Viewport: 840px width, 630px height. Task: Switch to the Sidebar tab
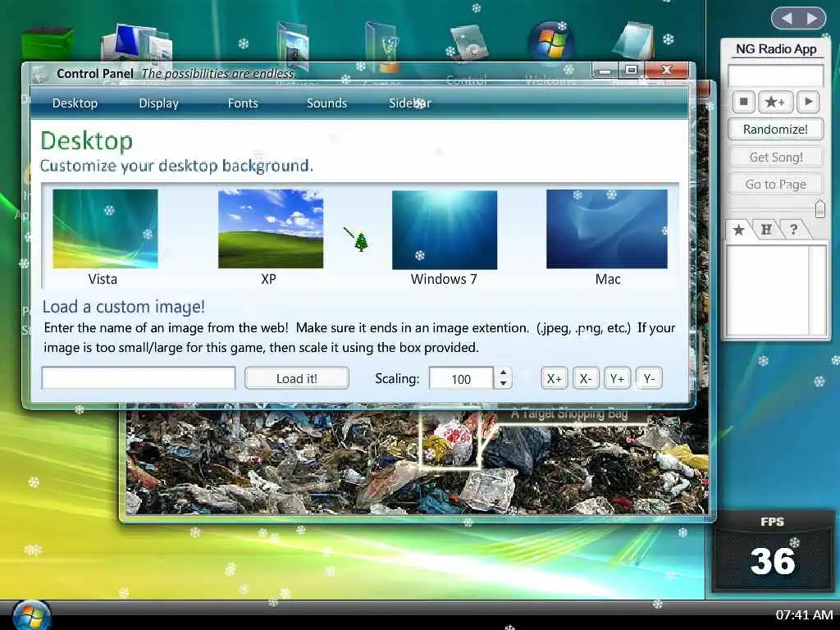(x=410, y=103)
